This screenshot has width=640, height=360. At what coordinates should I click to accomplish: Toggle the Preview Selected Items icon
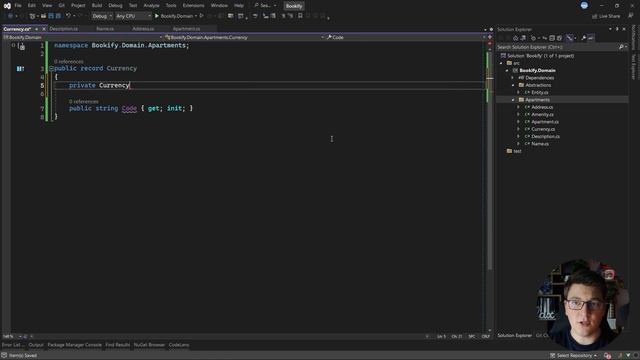[x=591, y=38]
